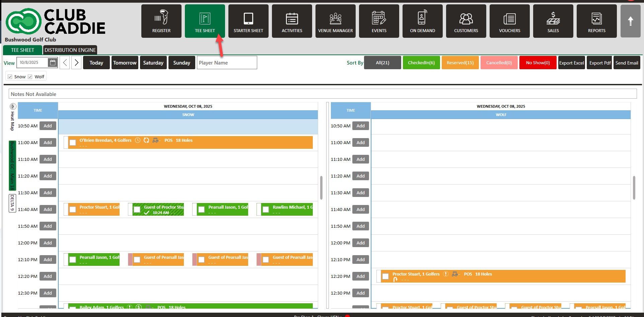The image size is (644, 317).
Task: Click the calendar icon in date field
Action: (52, 63)
